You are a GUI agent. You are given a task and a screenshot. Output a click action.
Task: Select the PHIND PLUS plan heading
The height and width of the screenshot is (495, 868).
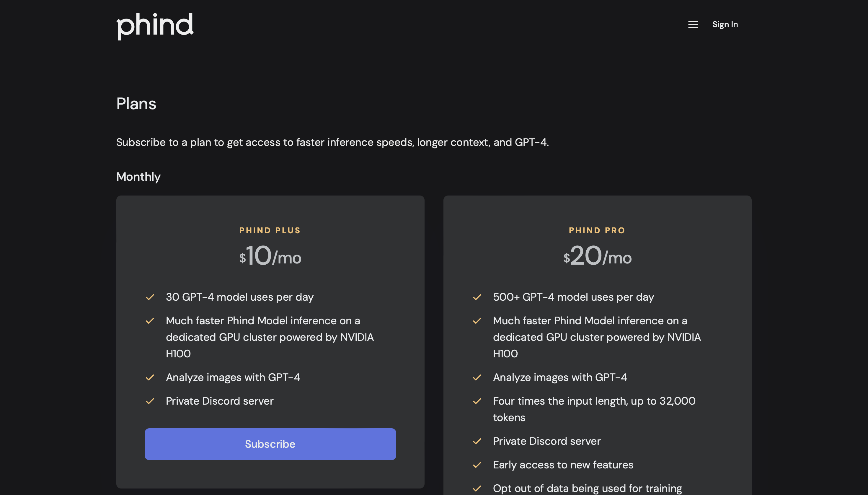click(x=270, y=230)
